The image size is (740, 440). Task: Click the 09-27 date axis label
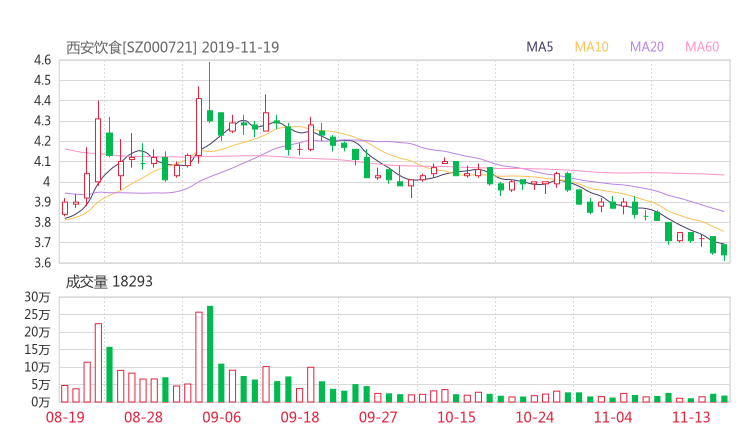pyautogui.click(x=378, y=417)
